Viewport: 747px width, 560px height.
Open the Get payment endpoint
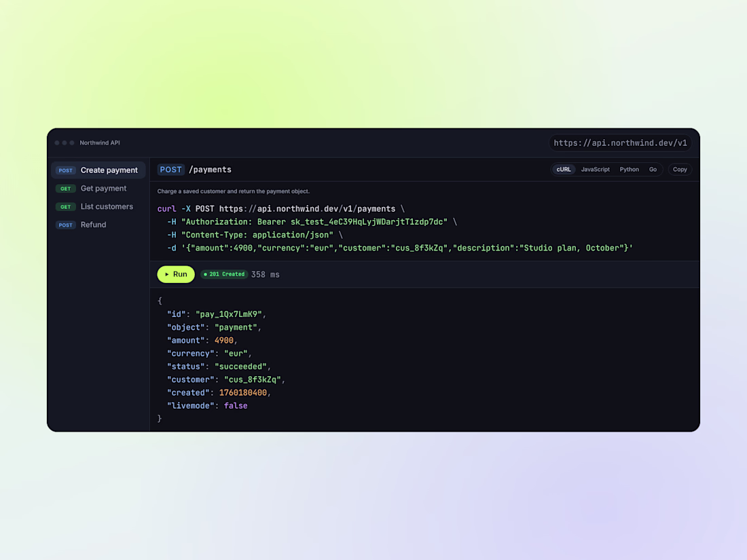pos(98,188)
